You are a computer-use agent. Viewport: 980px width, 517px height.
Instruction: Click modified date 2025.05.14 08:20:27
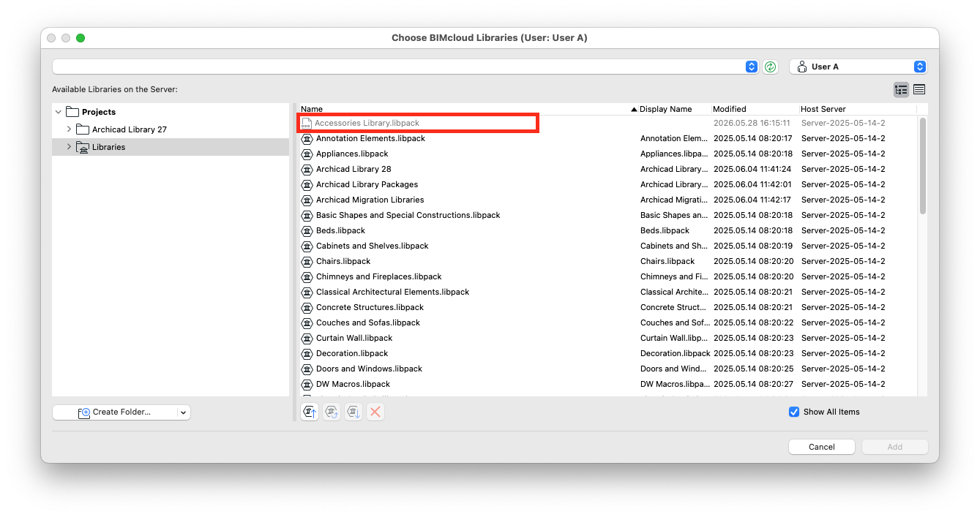click(752, 385)
